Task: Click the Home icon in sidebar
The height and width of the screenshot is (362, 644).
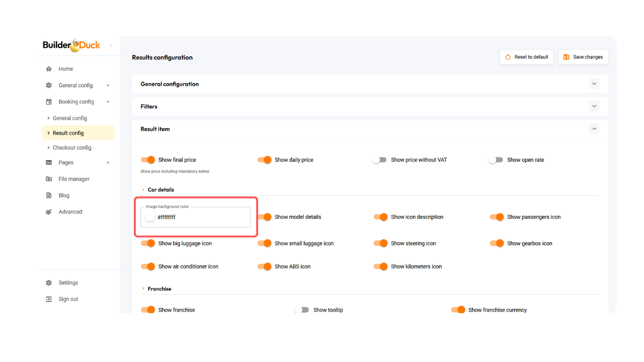Action: (49, 69)
